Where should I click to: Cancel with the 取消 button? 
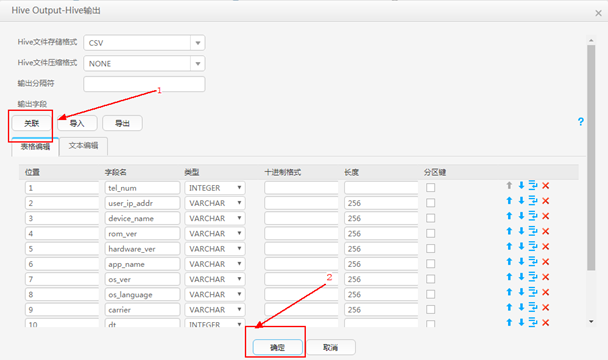tap(331, 348)
